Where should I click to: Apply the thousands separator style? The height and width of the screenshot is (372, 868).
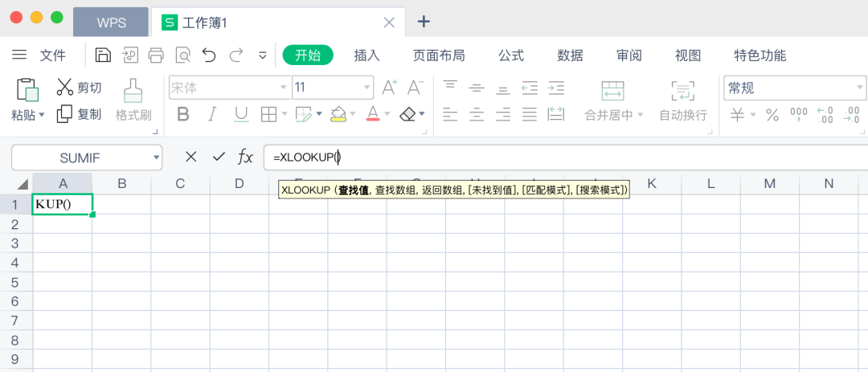pyautogui.click(x=799, y=115)
